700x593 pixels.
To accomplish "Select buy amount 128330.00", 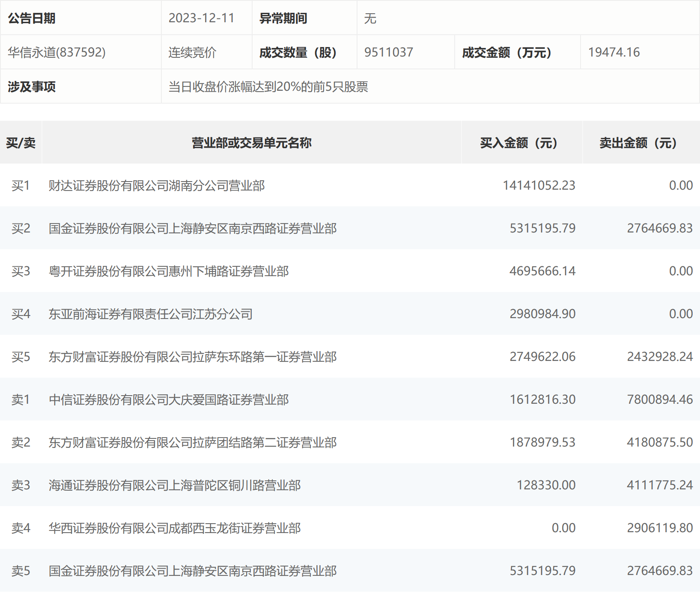I will click(x=546, y=485).
